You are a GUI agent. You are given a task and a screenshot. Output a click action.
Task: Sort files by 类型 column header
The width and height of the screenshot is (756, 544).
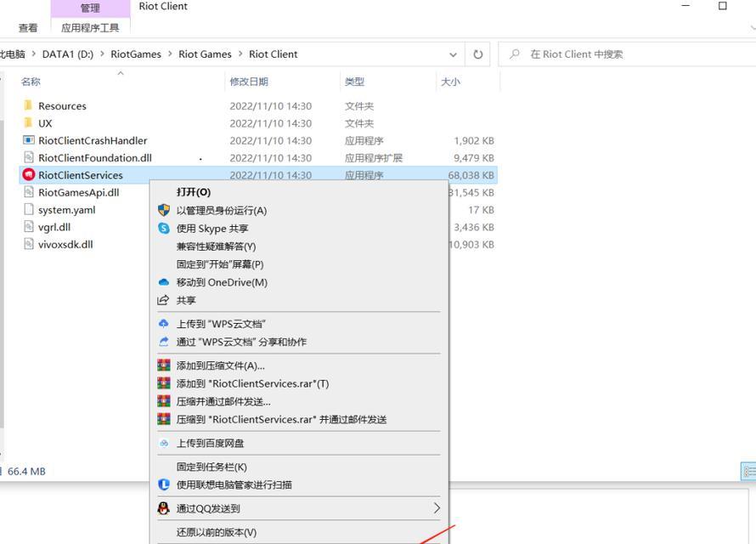click(354, 82)
